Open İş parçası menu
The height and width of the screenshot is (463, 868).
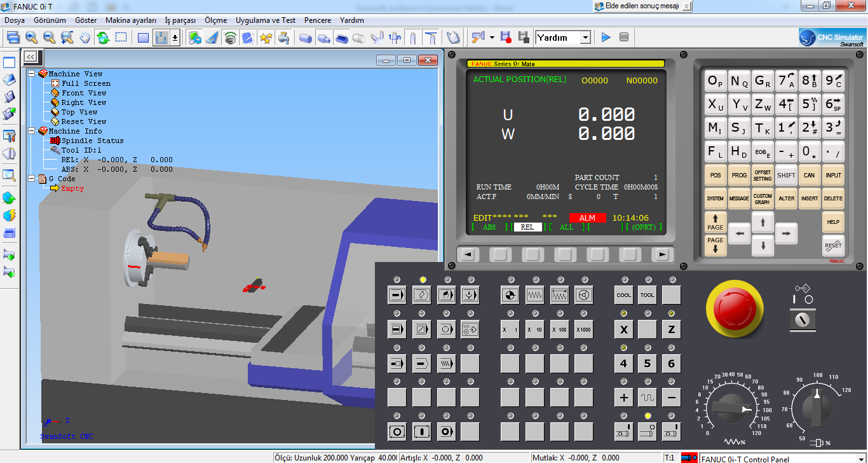click(180, 20)
